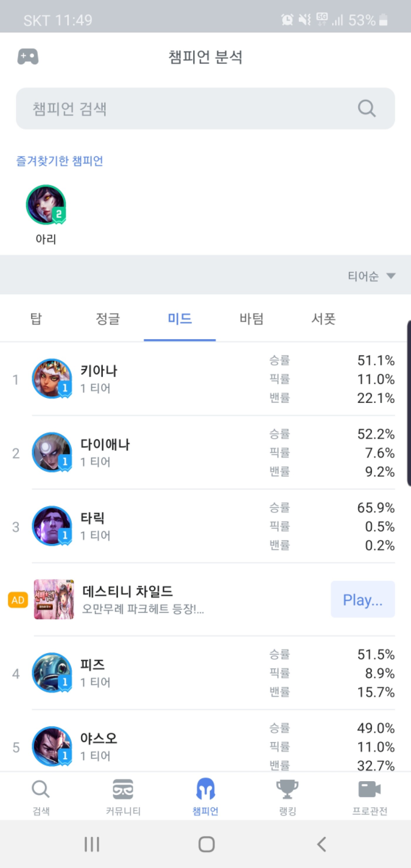Switch to the 바텀 lane tab
Viewport: 411px width, 868px height.
(252, 319)
